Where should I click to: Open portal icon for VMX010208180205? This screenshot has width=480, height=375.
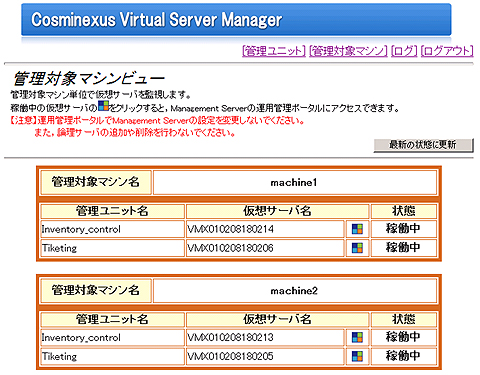coord(357,356)
